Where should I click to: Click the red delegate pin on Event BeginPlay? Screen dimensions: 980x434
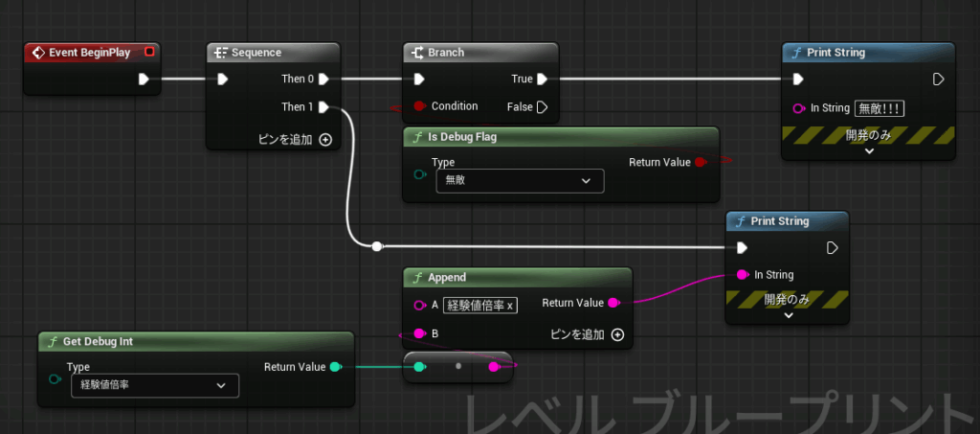point(148,52)
